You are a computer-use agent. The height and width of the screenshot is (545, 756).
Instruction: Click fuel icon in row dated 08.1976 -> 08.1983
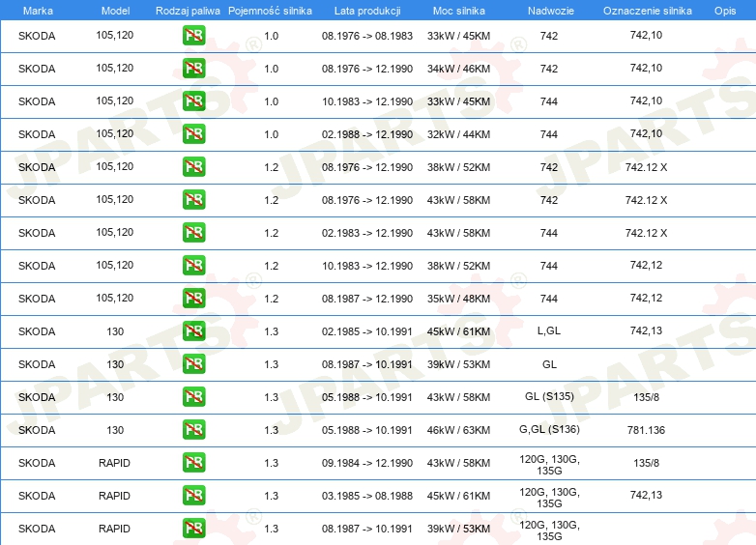(193, 36)
